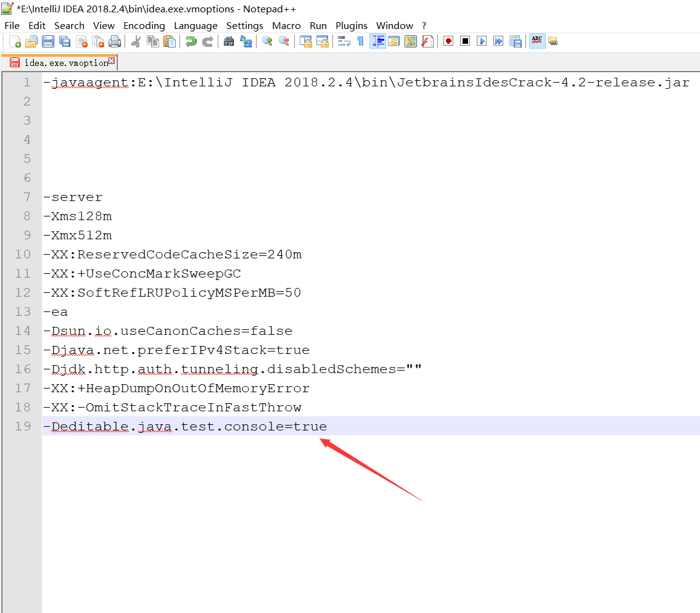Viewport: 700px width, 613px height.
Task: Open the Settings menu
Action: click(245, 25)
